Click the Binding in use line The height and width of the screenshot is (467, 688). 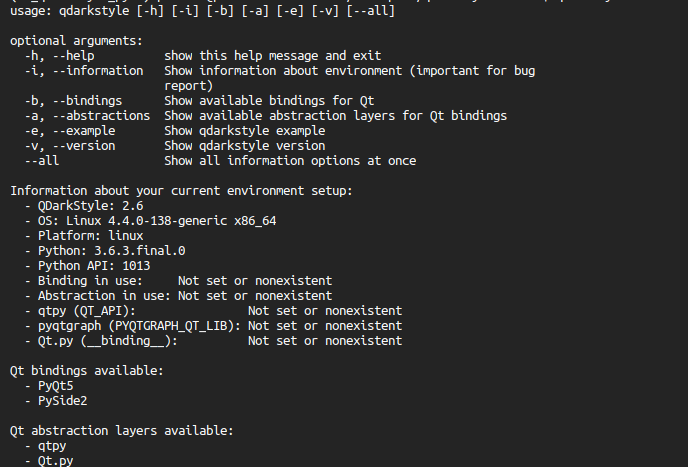[179, 281]
